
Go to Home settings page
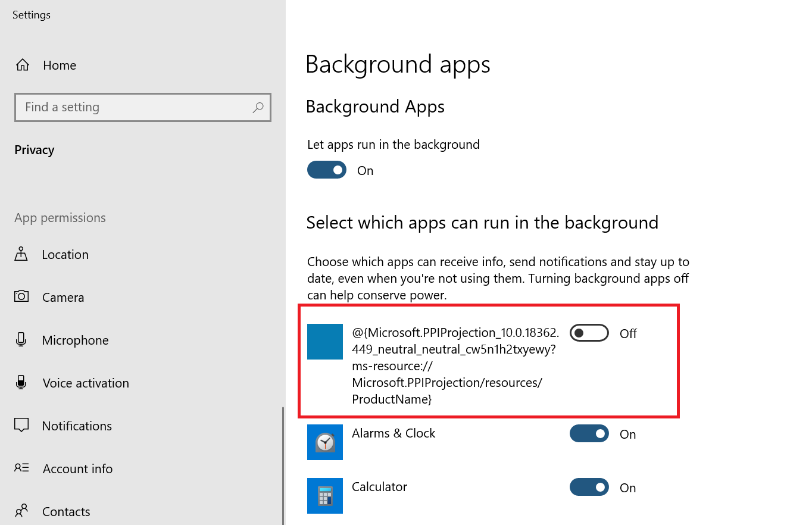point(60,65)
